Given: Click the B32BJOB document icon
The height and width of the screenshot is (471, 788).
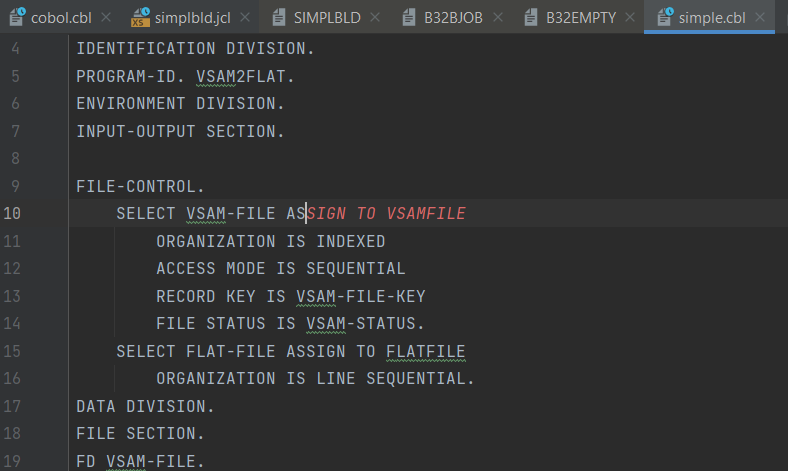Looking at the screenshot, I should click(x=409, y=17).
